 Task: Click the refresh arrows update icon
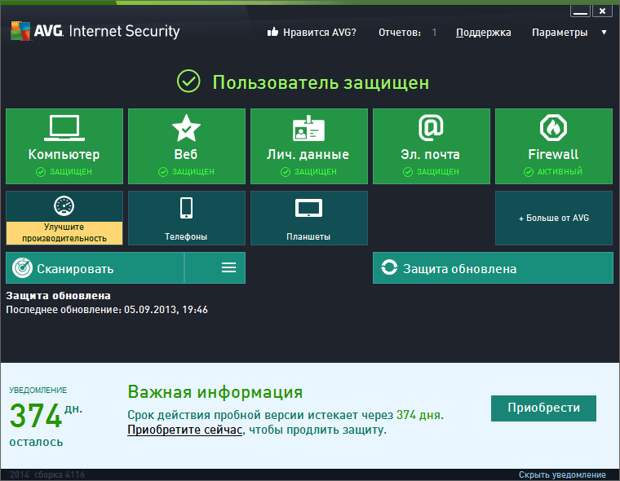pos(389,268)
